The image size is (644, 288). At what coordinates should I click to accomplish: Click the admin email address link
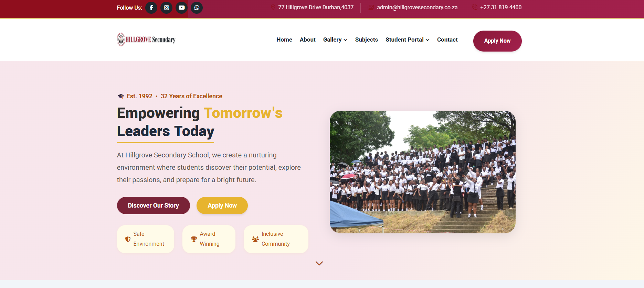[x=417, y=7]
